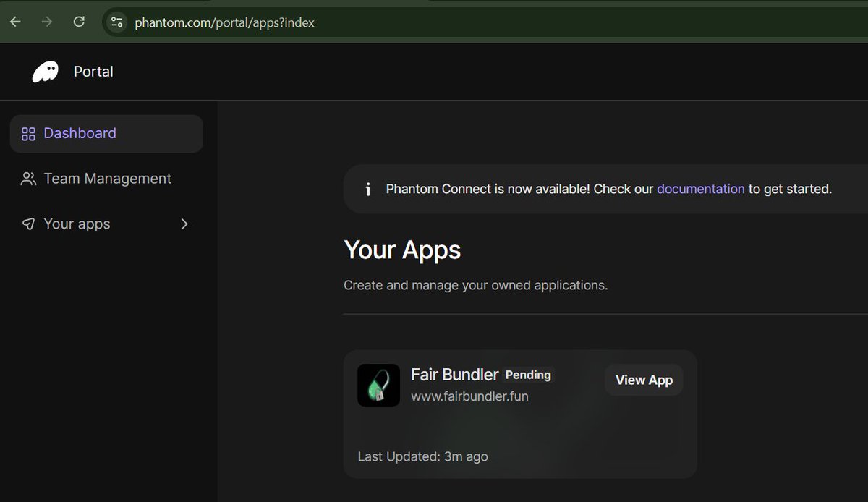Click the browser back arrow

point(15,22)
